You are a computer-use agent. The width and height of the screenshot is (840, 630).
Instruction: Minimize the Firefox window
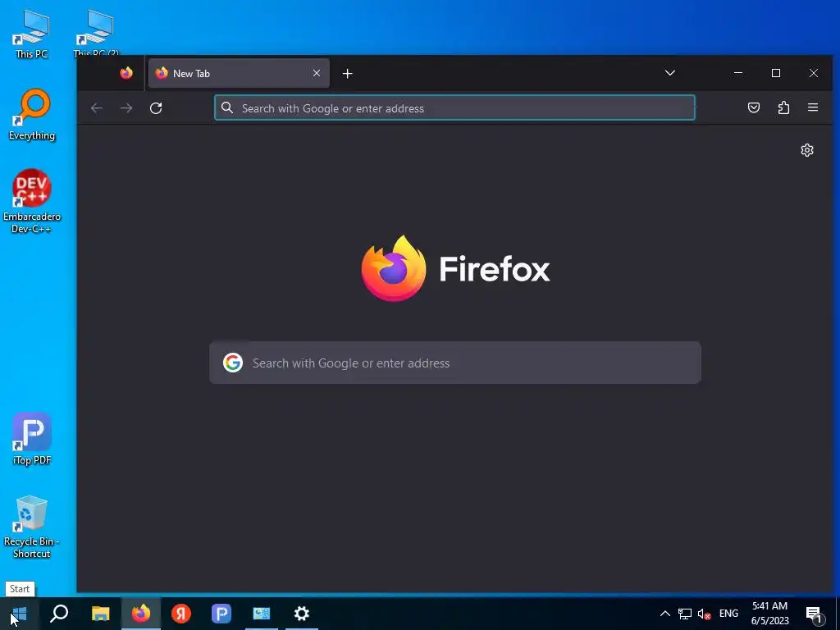tap(738, 73)
